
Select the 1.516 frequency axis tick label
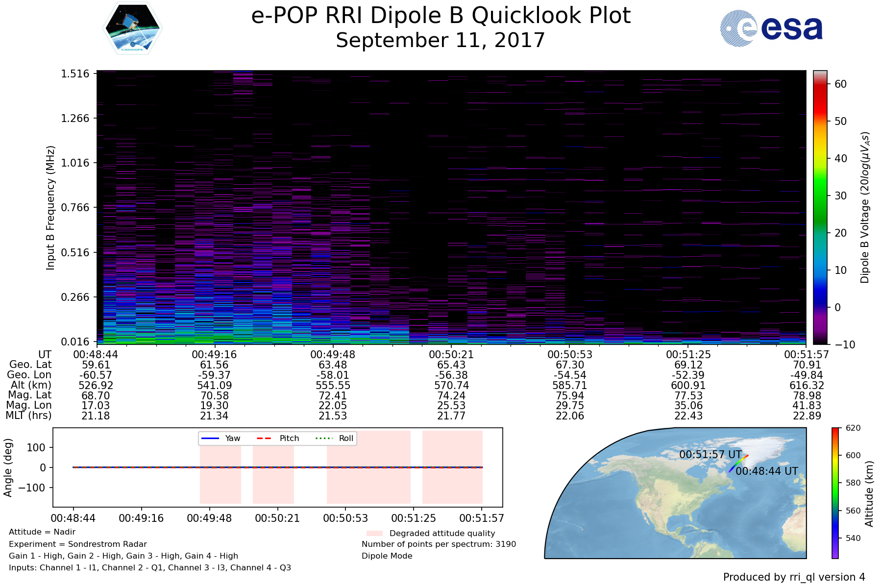(x=75, y=74)
